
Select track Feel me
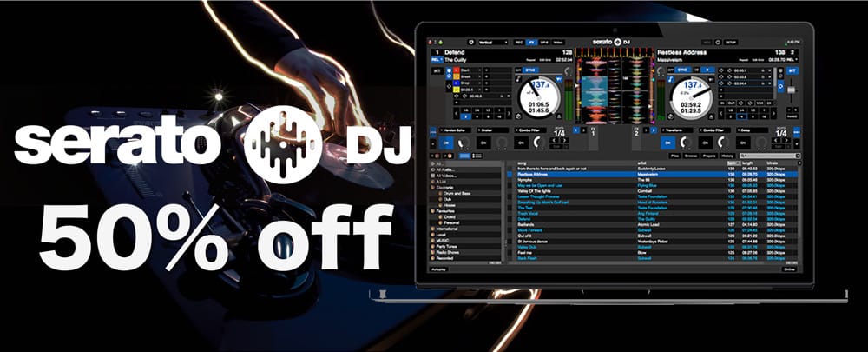point(654,253)
